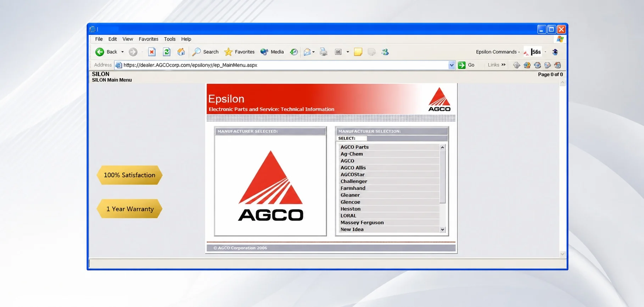Click manufacturer list scroll up arrow
The width and height of the screenshot is (644, 307).
(442, 147)
